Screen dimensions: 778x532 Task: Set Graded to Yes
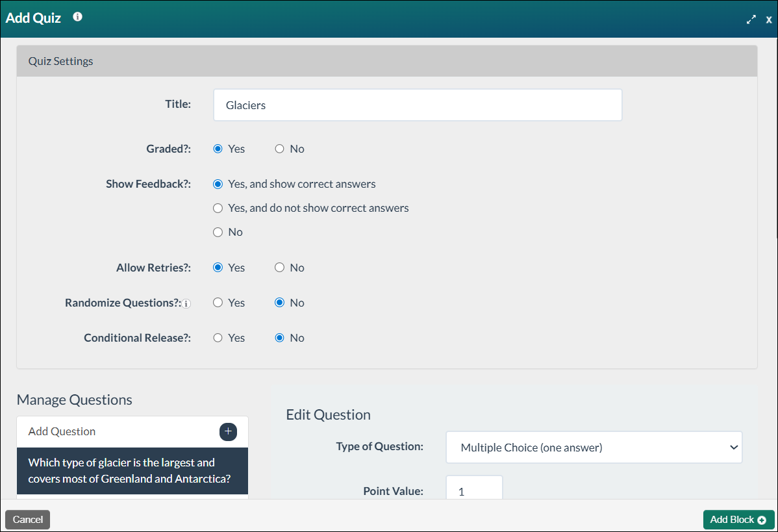pyautogui.click(x=218, y=148)
